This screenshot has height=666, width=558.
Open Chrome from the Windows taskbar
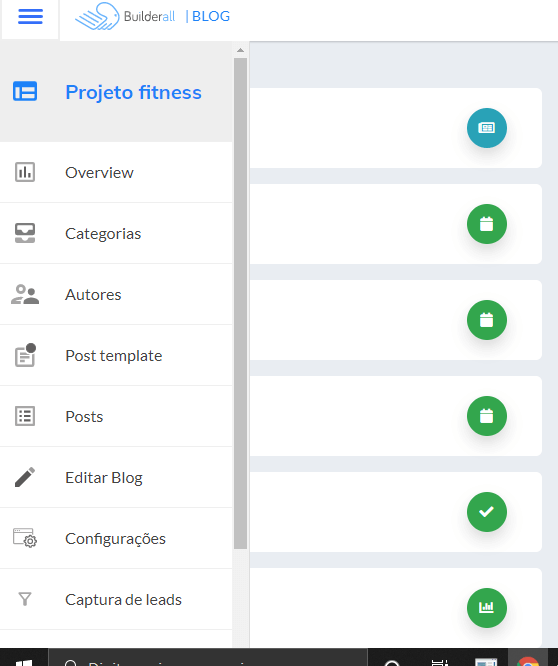[x=527, y=660]
